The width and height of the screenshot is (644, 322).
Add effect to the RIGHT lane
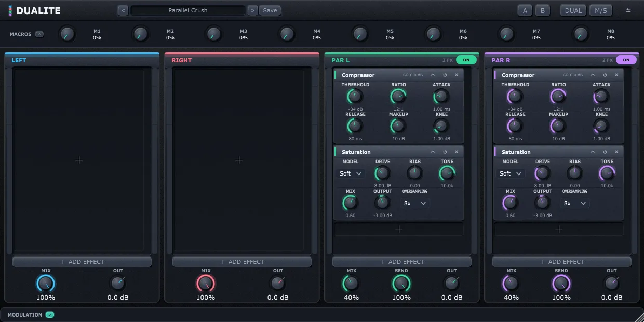pos(242,262)
